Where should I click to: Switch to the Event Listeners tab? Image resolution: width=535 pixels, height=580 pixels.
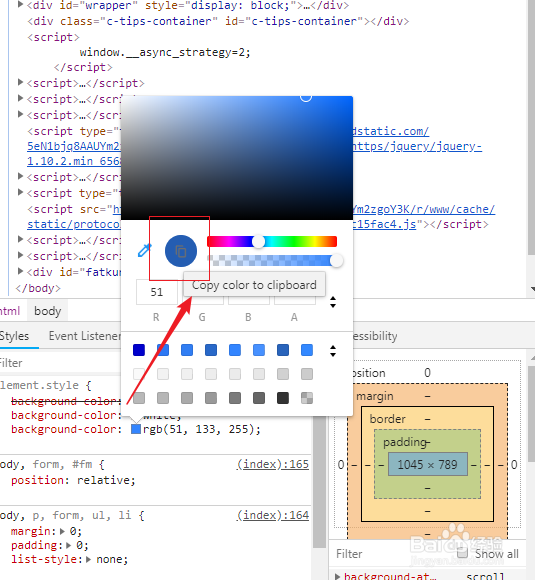coord(85,336)
